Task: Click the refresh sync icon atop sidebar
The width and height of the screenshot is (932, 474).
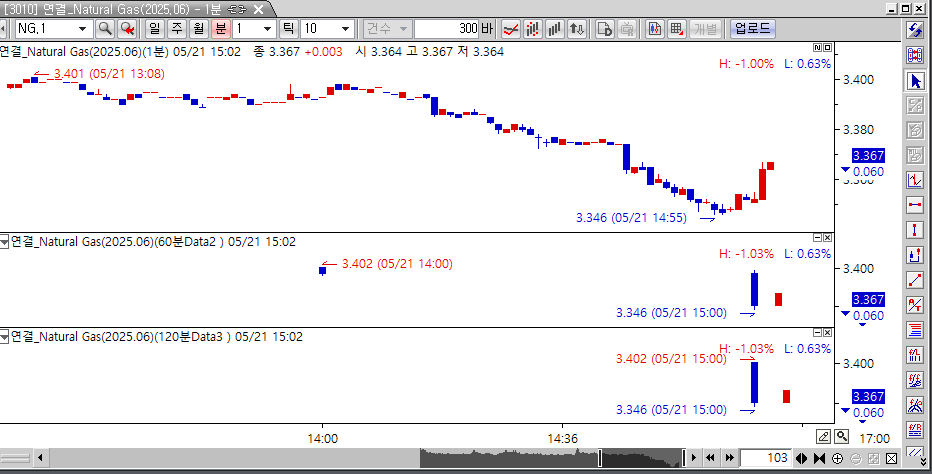Action: click(914, 30)
